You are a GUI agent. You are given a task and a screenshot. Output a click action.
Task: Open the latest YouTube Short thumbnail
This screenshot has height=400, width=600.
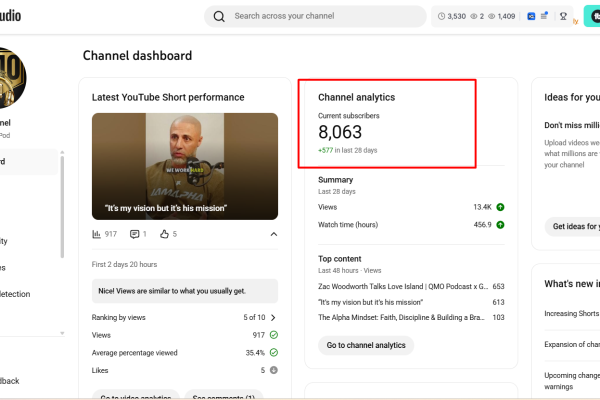coord(185,166)
